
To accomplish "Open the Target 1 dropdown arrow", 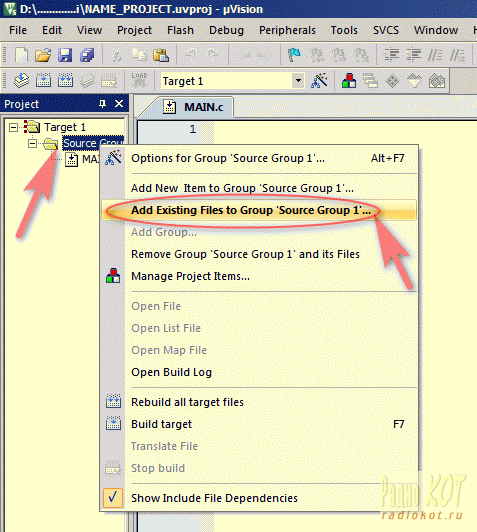I will tap(298, 81).
